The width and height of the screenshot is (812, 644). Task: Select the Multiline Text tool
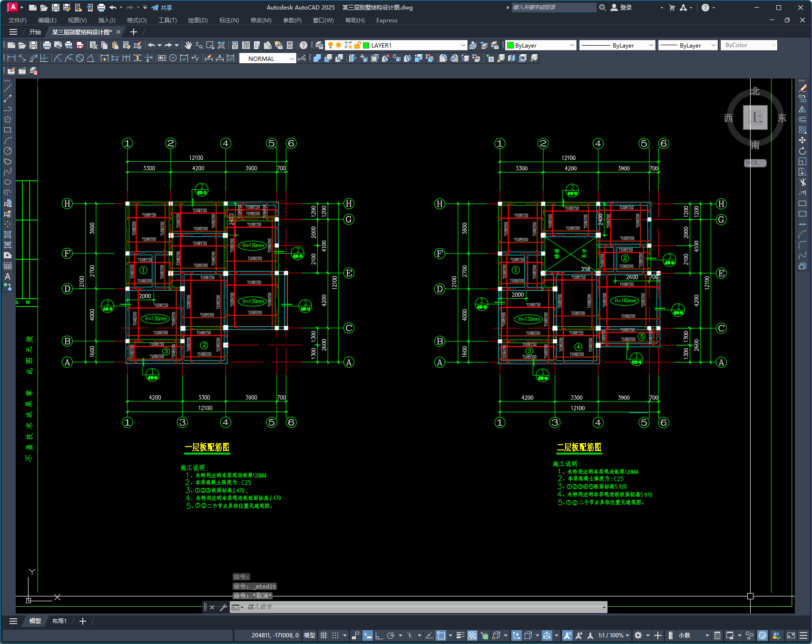pos(8,276)
